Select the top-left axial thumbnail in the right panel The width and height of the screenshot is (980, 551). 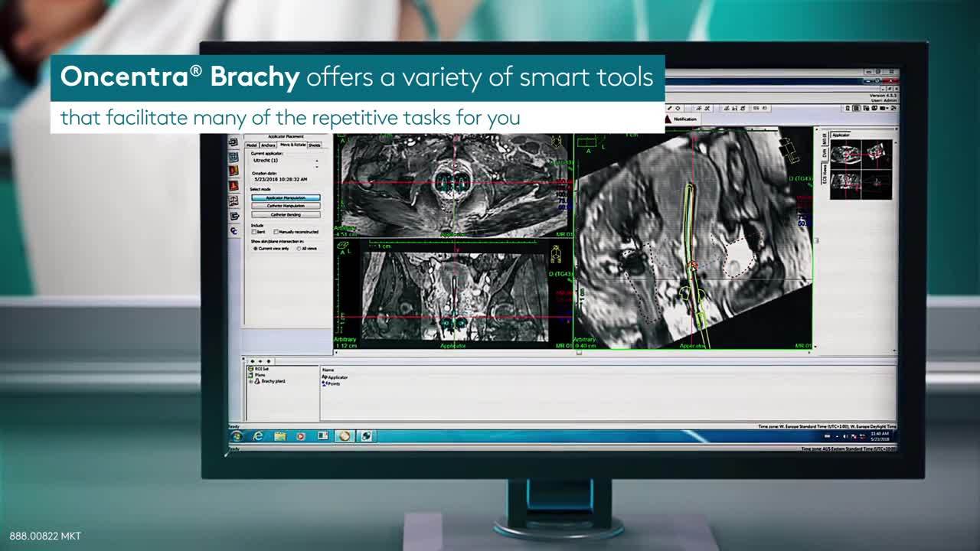click(845, 155)
